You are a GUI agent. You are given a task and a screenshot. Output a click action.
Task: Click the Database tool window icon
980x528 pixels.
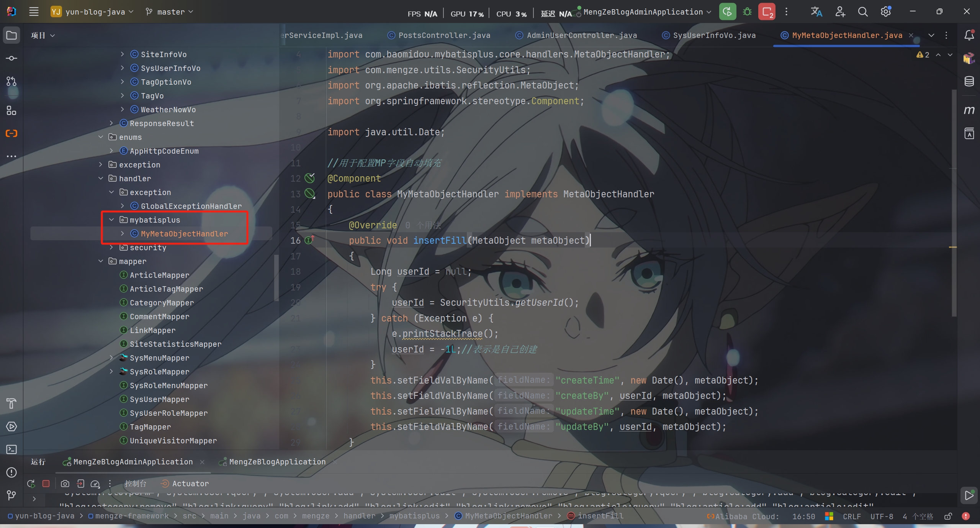coord(969,81)
